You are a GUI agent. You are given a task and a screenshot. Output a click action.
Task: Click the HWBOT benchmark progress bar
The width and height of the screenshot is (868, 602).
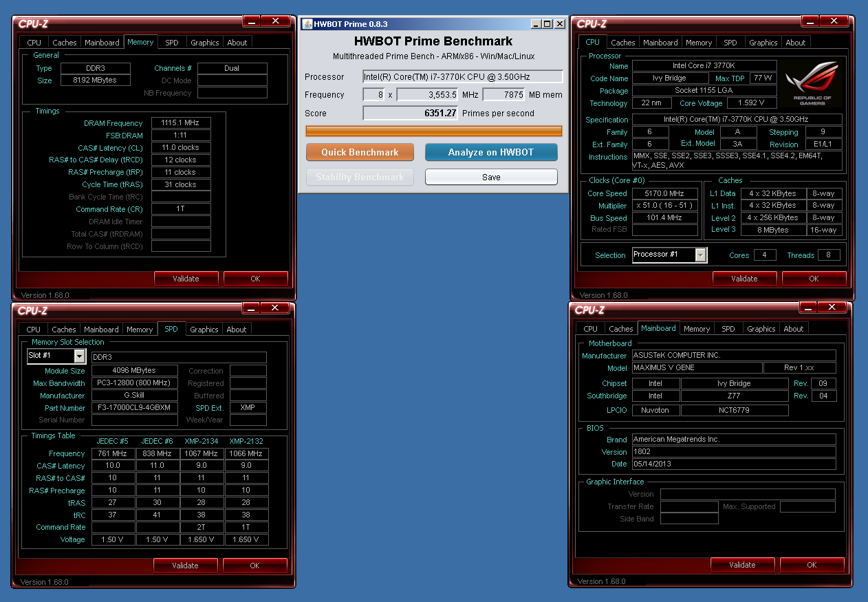433,131
